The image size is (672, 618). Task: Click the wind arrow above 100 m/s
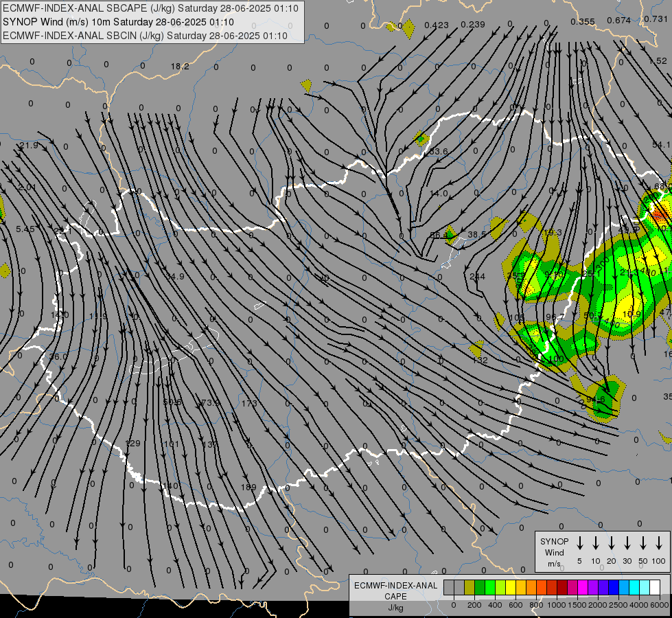(x=659, y=542)
